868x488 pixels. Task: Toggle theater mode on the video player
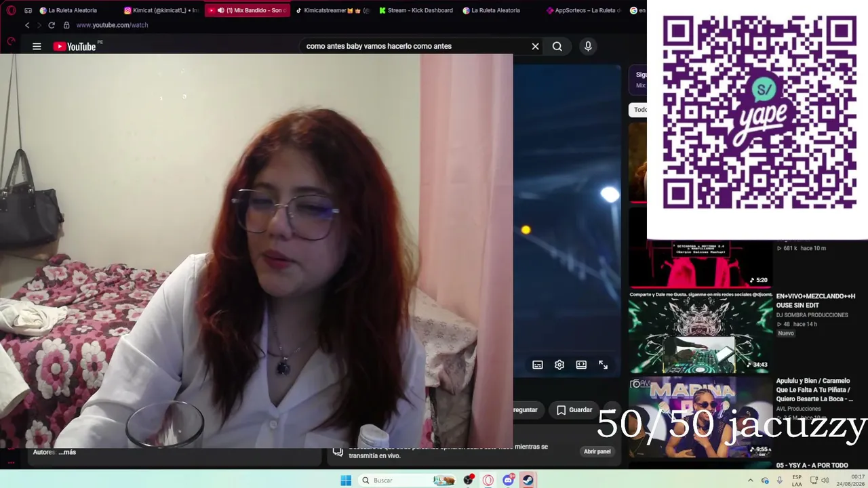(x=581, y=365)
